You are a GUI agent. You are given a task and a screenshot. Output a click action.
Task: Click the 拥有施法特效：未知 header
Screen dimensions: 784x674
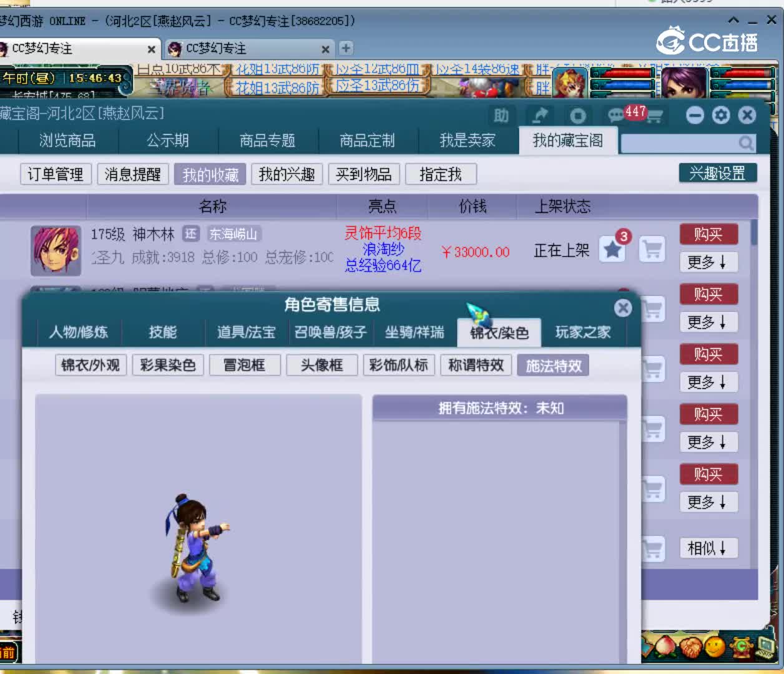(501, 408)
